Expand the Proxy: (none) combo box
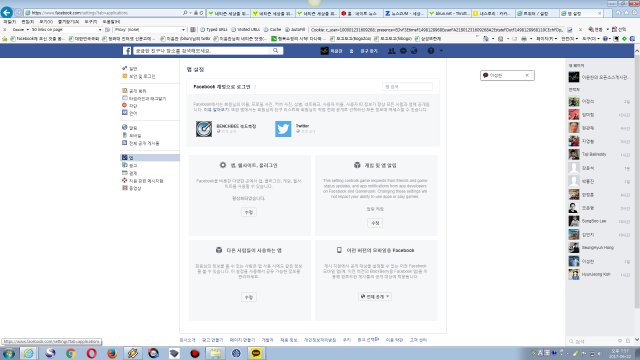640x360 pixels. (149, 30)
